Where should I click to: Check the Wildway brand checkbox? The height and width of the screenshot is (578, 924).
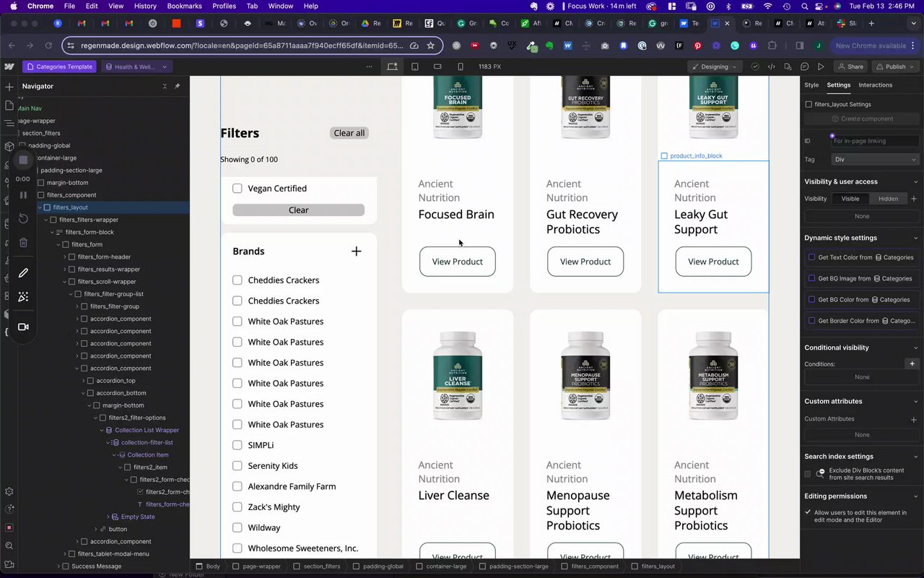tap(237, 527)
